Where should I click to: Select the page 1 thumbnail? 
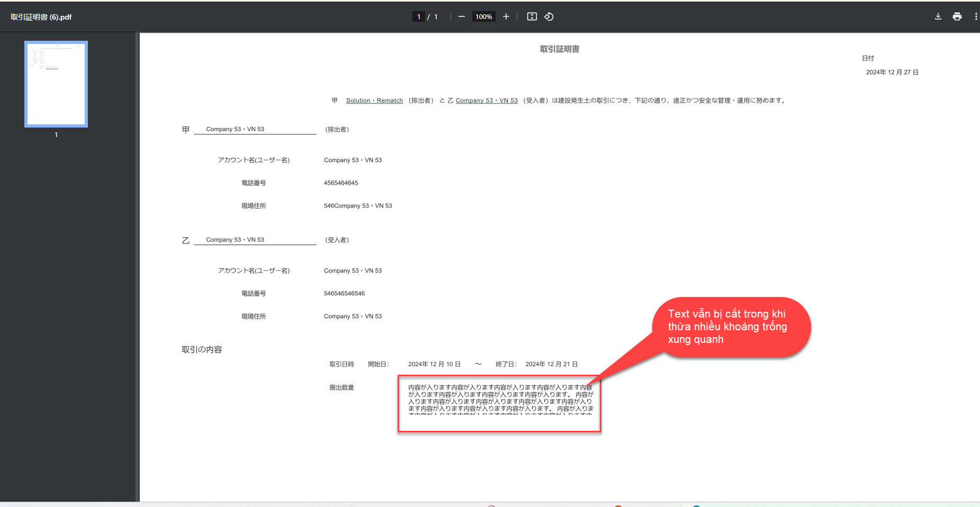pyautogui.click(x=56, y=84)
